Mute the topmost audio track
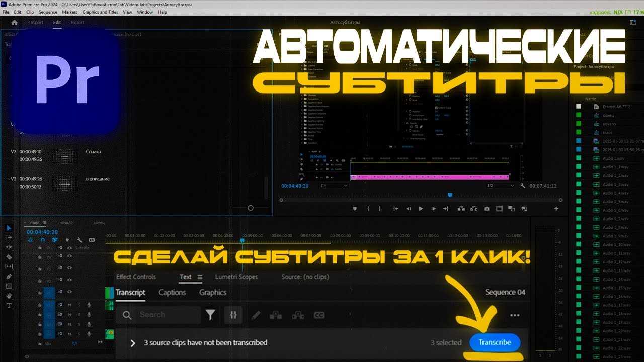644x362 pixels. pos(69,305)
